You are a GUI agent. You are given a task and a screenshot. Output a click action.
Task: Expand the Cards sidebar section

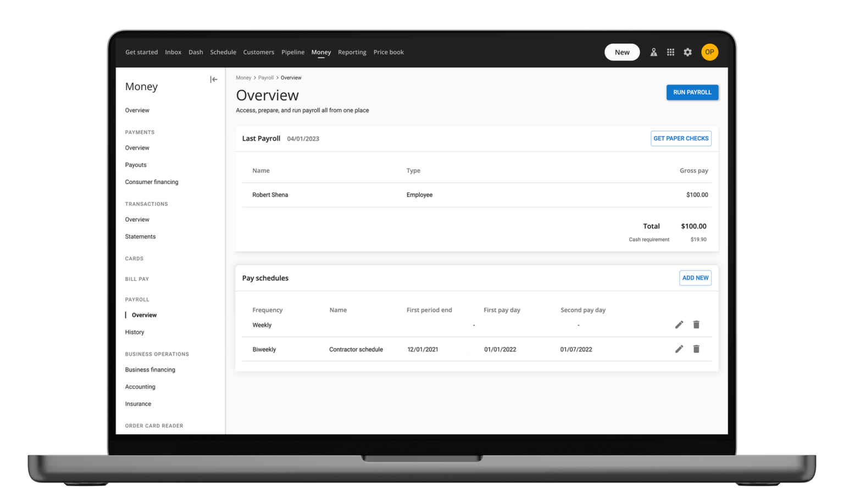click(134, 259)
